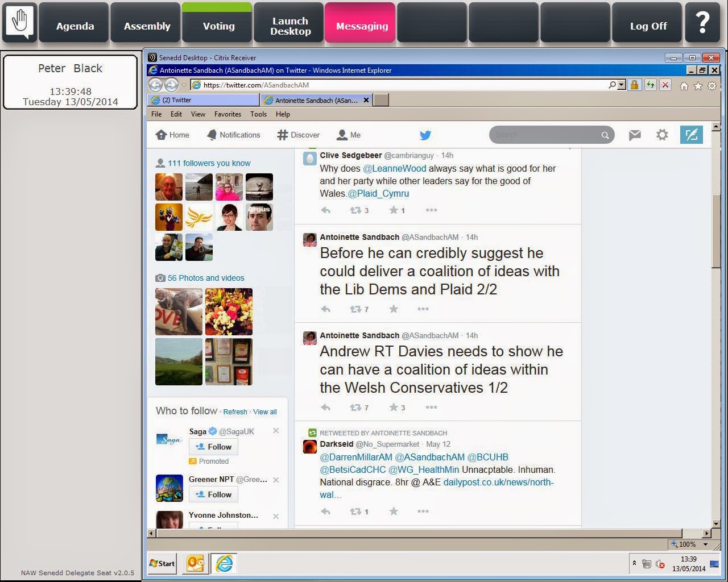Viewport: 728px width, 582px height.
Task: Open the Agenda panel
Action: tap(75, 23)
